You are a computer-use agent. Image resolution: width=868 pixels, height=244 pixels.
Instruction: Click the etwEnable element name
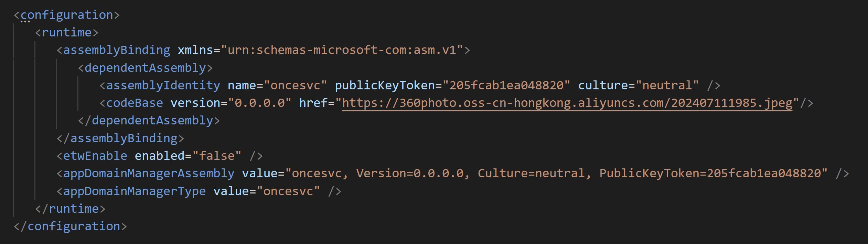point(95,156)
